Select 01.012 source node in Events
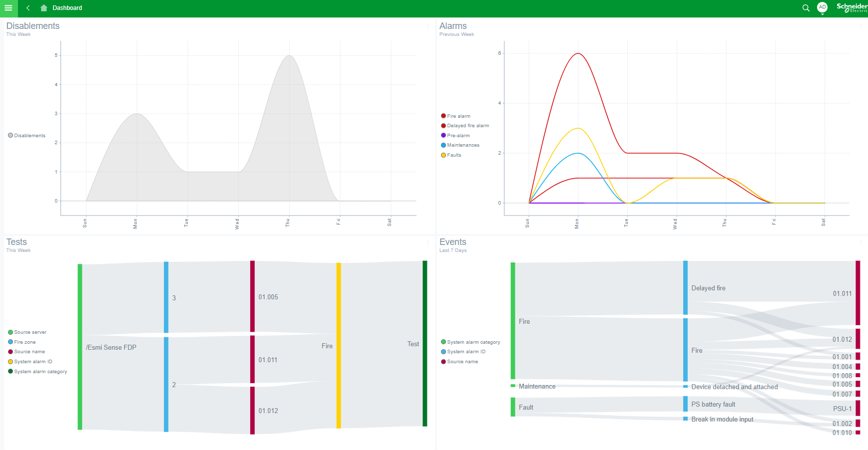 tap(858, 339)
